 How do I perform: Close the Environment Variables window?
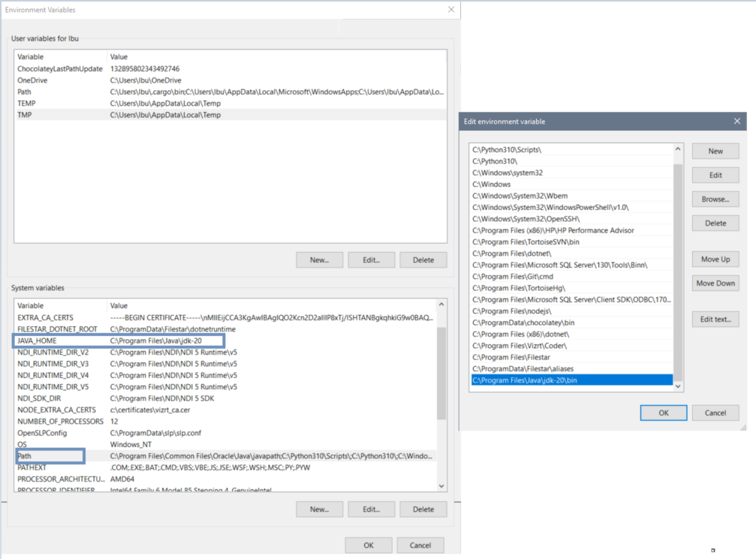[450, 10]
